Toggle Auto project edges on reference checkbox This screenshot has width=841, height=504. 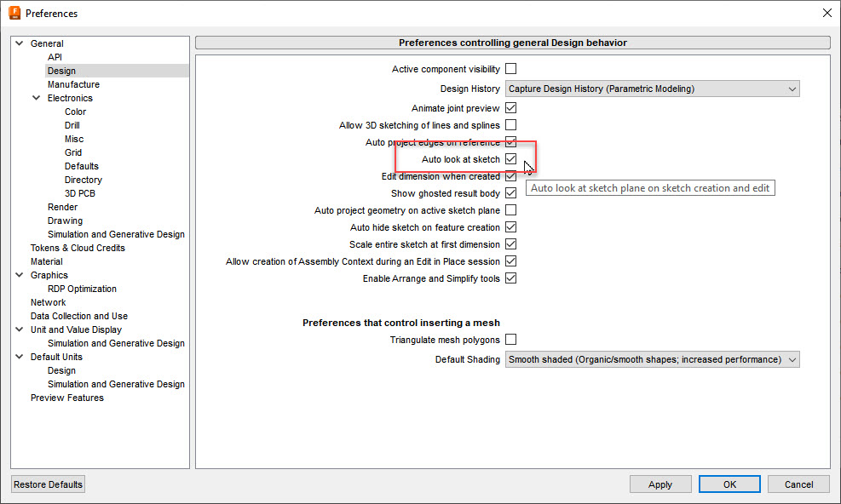510,142
